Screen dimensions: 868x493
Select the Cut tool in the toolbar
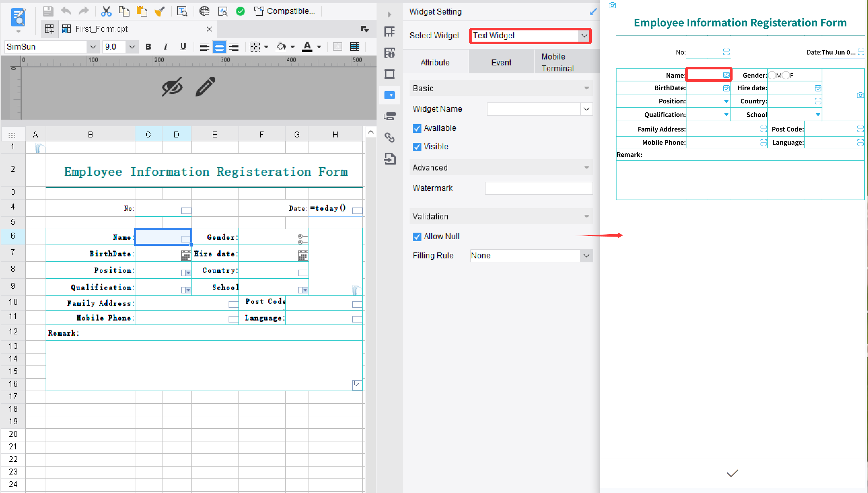click(x=107, y=11)
